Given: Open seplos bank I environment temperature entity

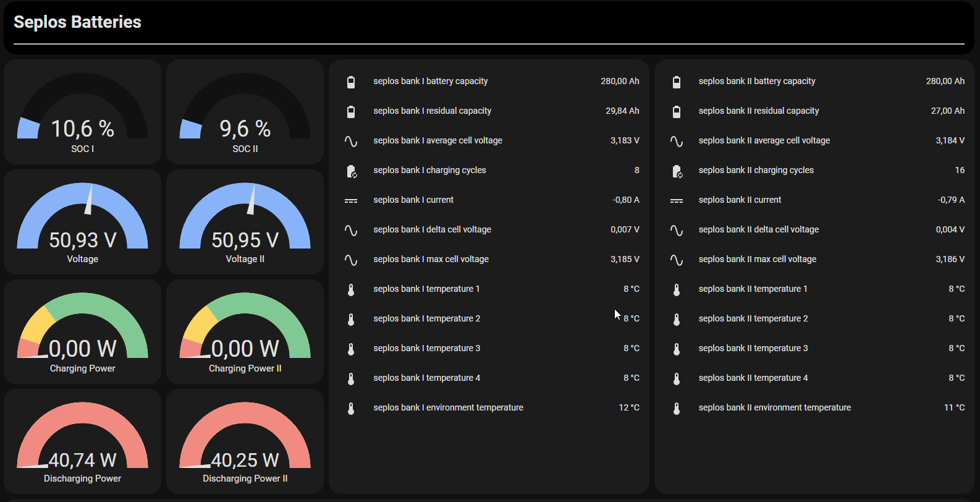Looking at the screenshot, I should (489, 407).
